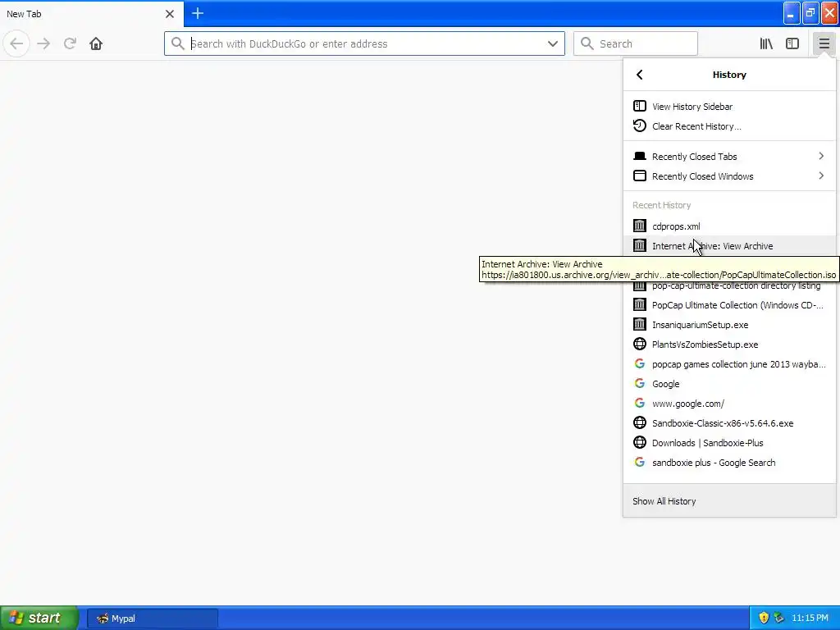Click the tray icon next to the clock

[x=779, y=618]
